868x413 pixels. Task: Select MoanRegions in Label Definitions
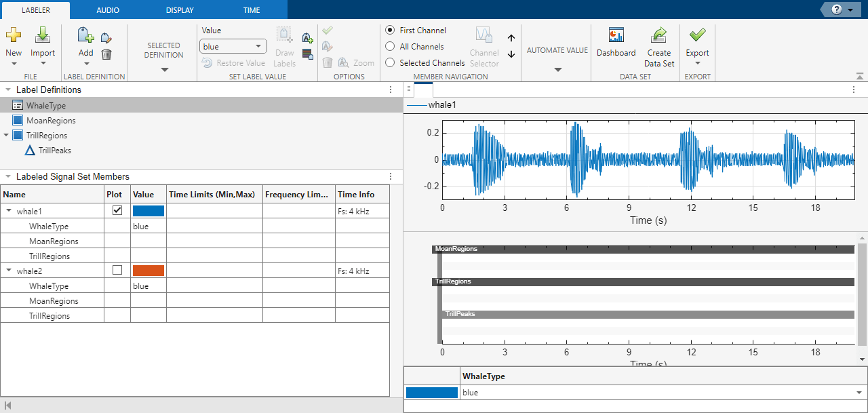pos(51,121)
